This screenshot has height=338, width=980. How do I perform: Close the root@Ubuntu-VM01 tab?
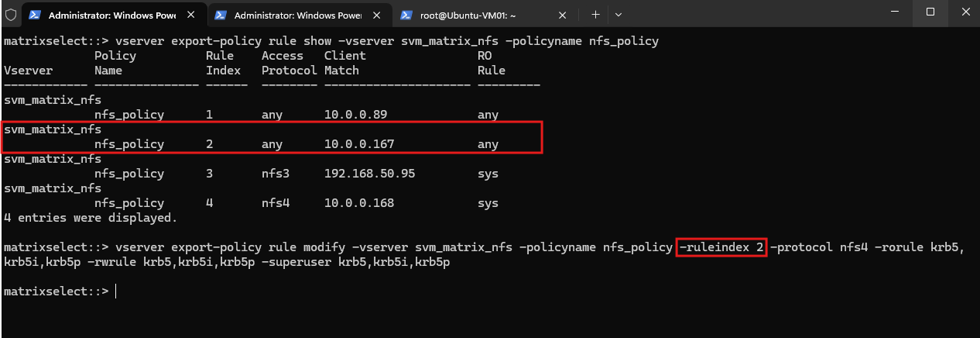[x=561, y=15]
